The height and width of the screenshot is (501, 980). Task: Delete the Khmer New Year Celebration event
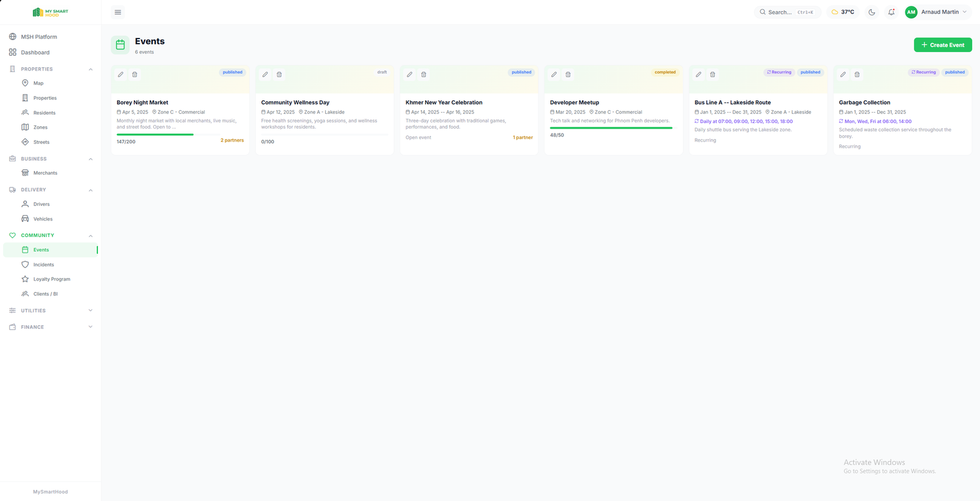tap(424, 75)
